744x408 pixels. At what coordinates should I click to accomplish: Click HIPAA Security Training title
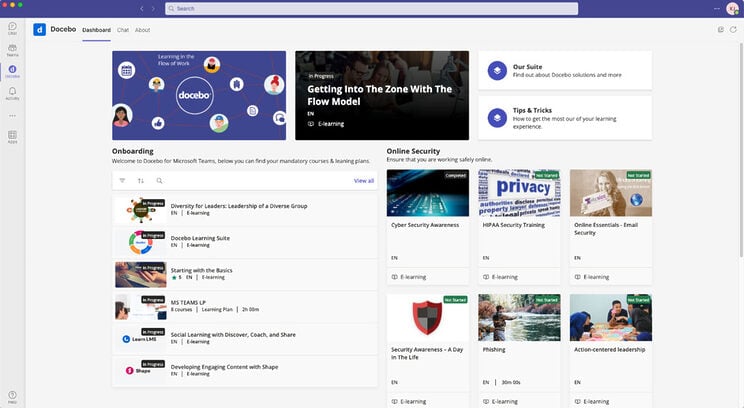513,225
